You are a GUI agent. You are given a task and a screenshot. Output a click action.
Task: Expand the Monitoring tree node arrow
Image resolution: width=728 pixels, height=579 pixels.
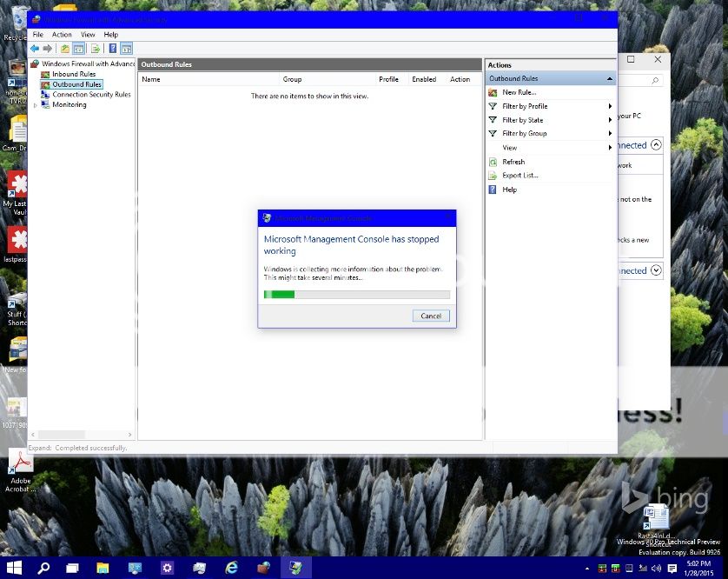tap(36, 105)
